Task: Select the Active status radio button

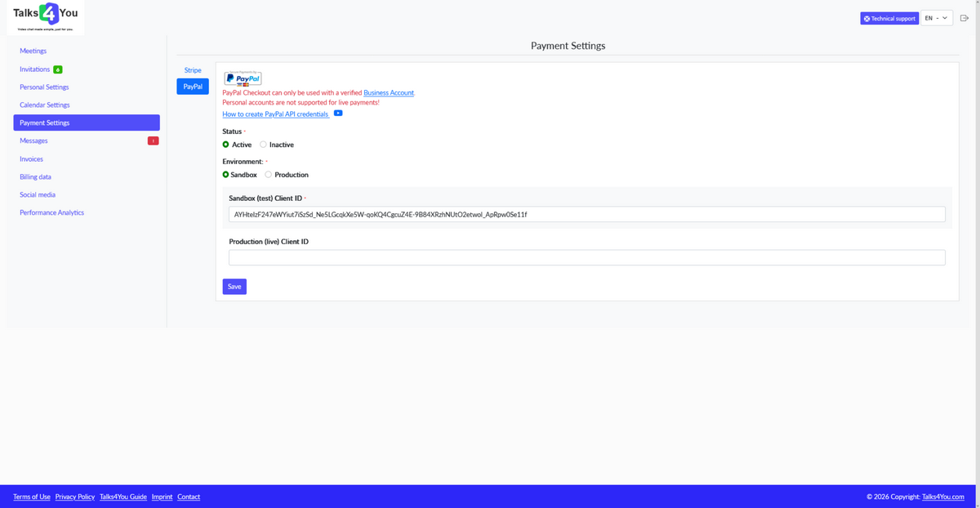Action: click(225, 145)
